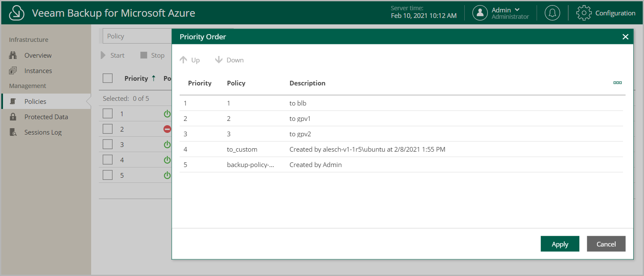Screen dimensions: 644x276
Task: Click the Cancel button
Action: tap(606, 244)
